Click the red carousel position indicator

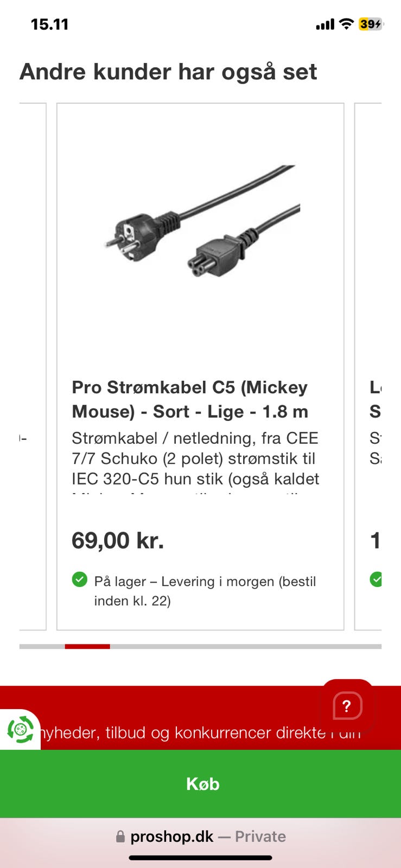point(87,646)
